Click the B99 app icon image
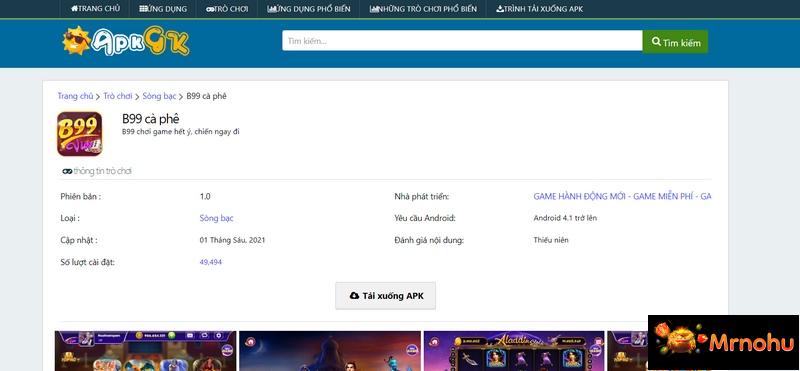Screen dimensions: 800x371 tap(79, 134)
